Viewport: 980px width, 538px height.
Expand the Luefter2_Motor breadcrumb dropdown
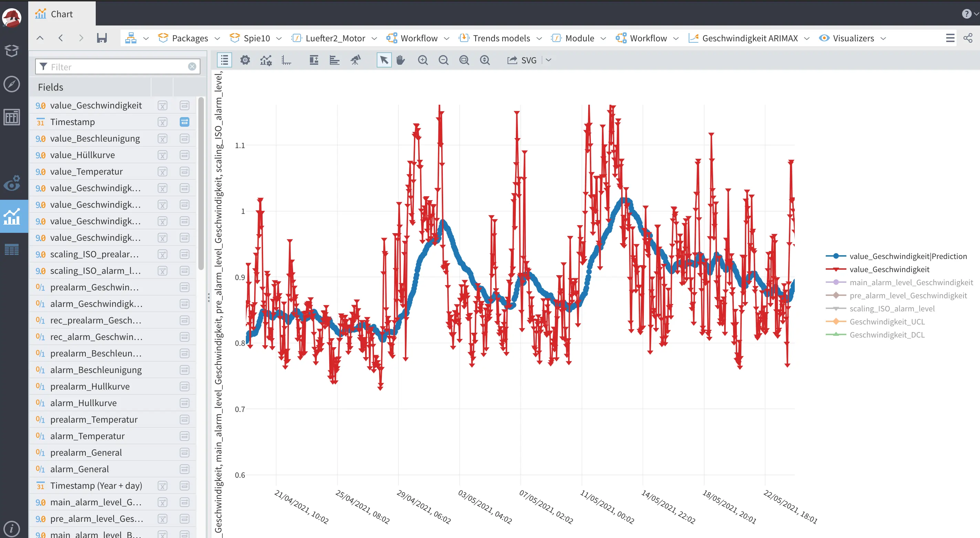[x=374, y=39]
